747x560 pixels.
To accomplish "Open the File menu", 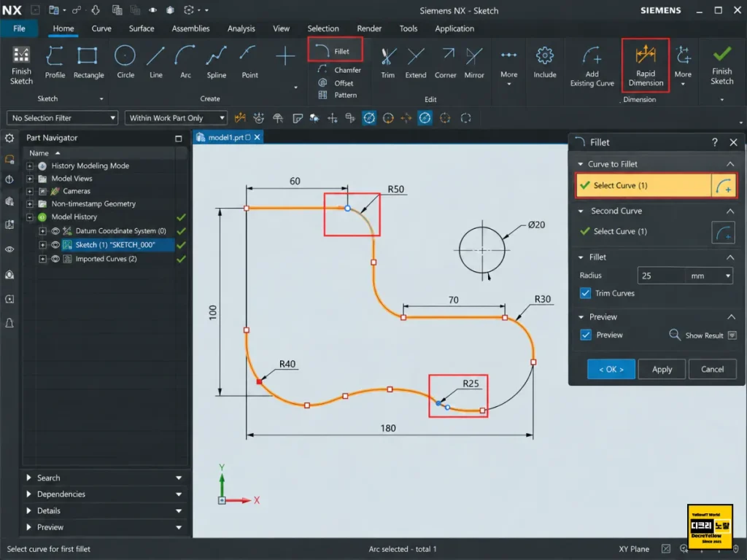I will [19, 28].
